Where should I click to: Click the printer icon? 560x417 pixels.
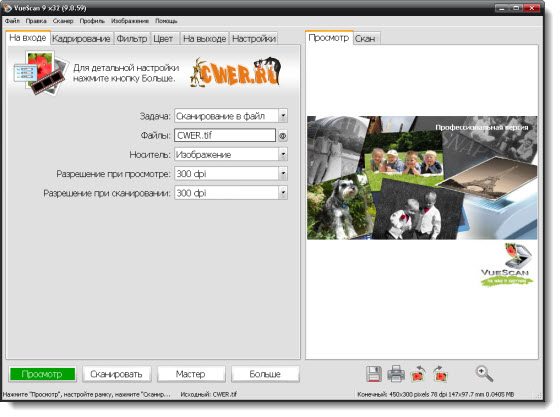(x=396, y=373)
